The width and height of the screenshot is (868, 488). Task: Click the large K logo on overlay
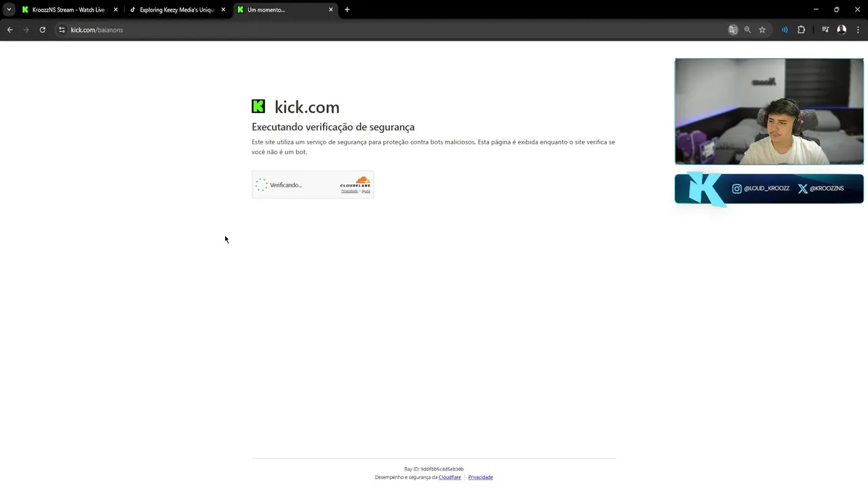pyautogui.click(x=705, y=188)
